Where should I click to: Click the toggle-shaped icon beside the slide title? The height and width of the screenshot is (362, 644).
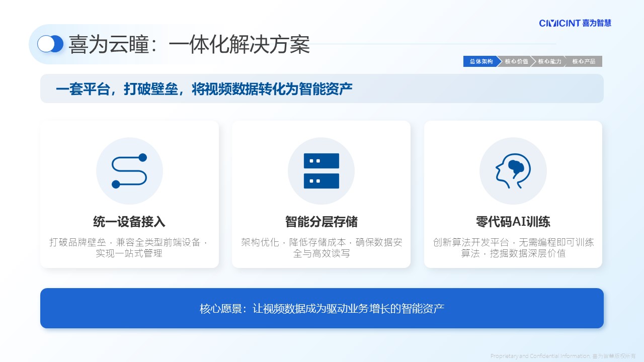click(x=50, y=44)
